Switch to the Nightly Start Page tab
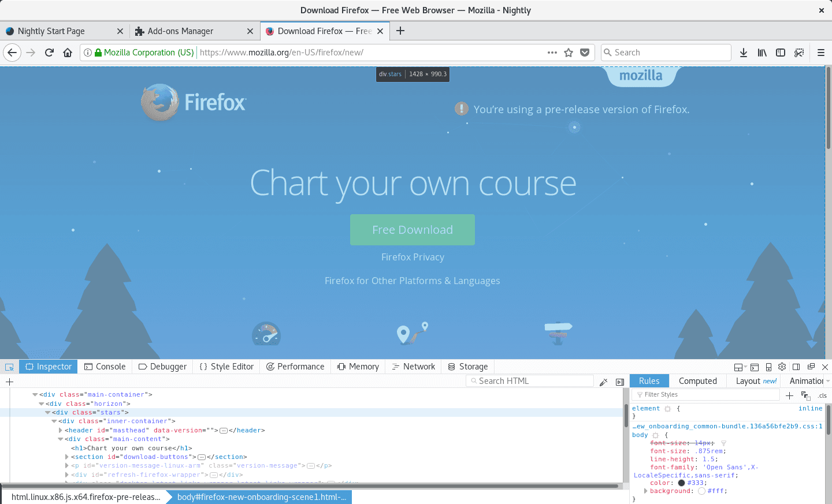Image resolution: width=832 pixels, height=504 pixels. pos(65,31)
